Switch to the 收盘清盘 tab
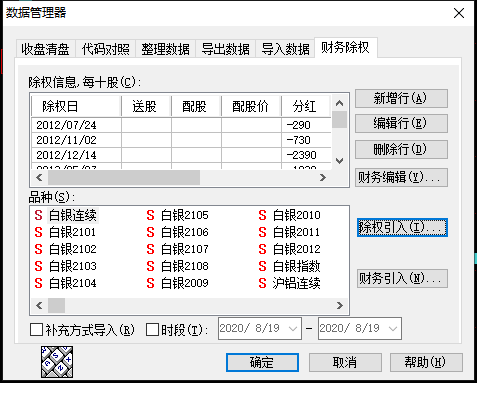The image size is (493, 396). (46, 49)
